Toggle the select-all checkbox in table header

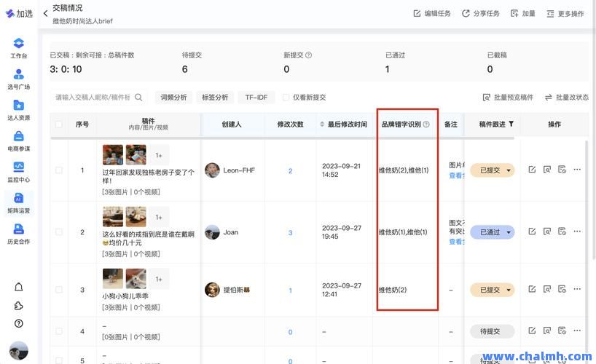pos(59,124)
